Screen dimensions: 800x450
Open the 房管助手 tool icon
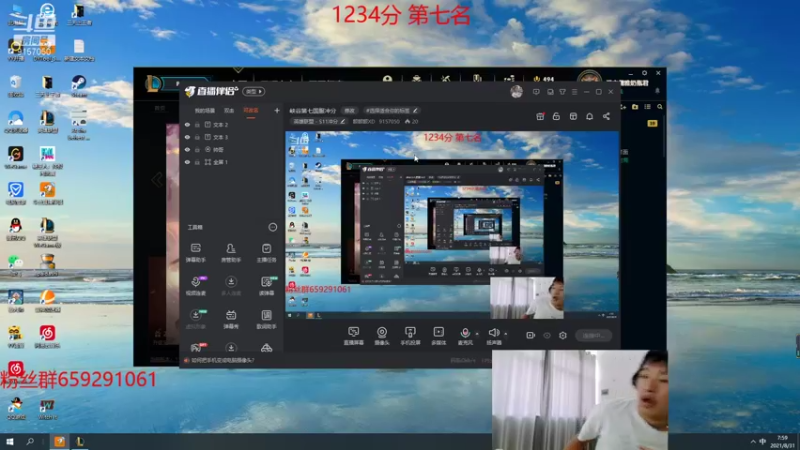point(231,253)
